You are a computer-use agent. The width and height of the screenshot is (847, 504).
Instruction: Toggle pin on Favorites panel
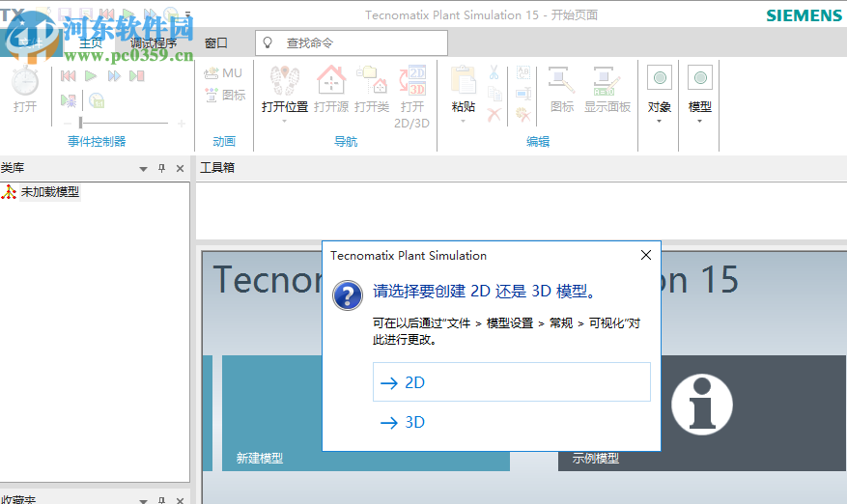pyautogui.click(x=161, y=500)
